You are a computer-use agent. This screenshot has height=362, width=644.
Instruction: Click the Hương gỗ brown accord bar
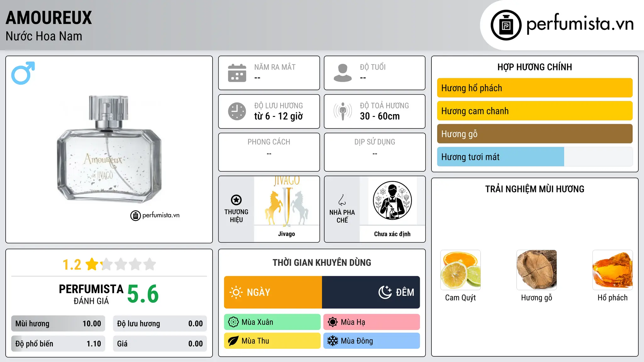tap(535, 134)
